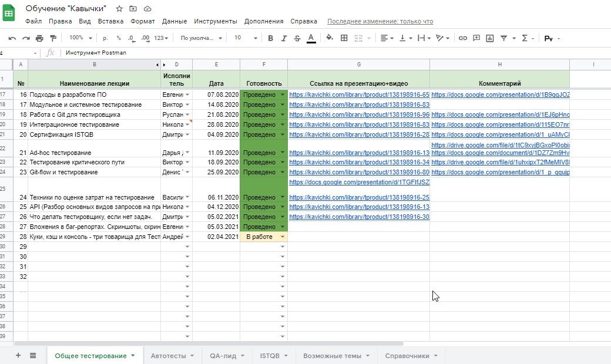Open the Данные menu
611x364 pixels.
174,21
